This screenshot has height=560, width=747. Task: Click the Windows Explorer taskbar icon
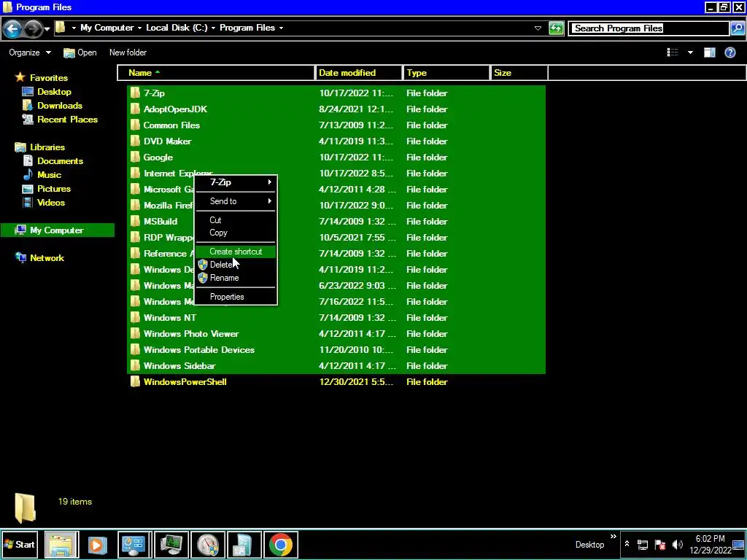[x=62, y=544]
